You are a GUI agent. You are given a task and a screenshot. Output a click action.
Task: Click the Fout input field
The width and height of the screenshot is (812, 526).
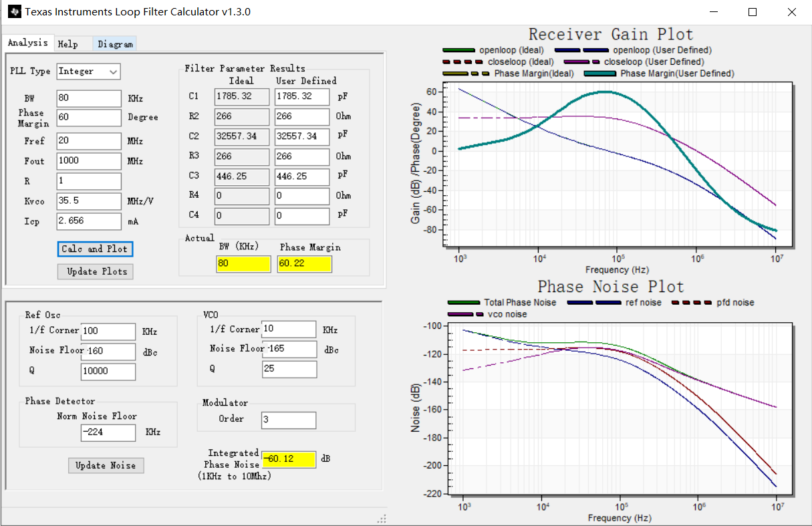pyautogui.click(x=89, y=161)
